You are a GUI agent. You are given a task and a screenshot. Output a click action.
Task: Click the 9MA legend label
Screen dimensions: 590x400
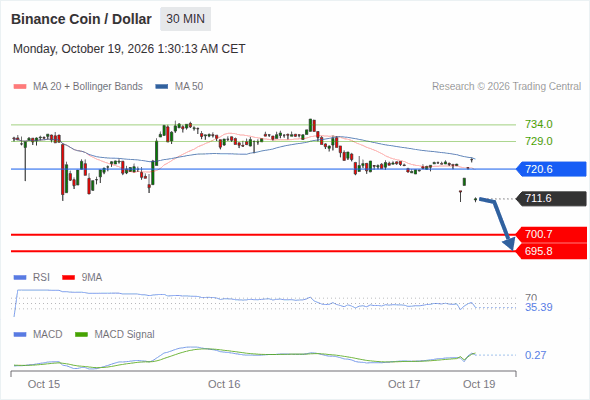(92, 278)
